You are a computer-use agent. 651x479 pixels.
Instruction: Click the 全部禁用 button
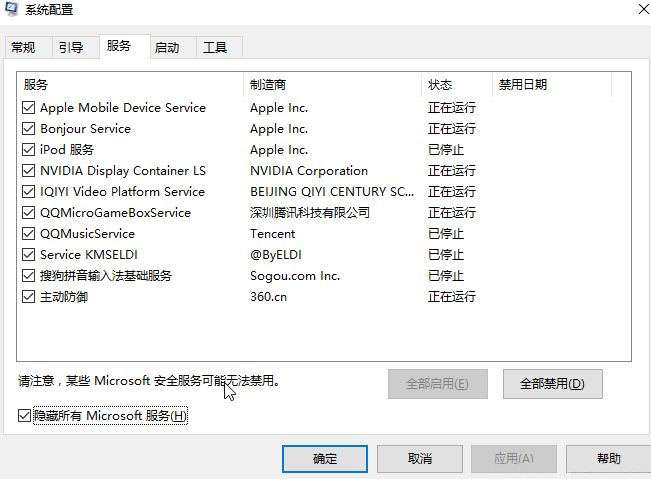tap(546, 383)
